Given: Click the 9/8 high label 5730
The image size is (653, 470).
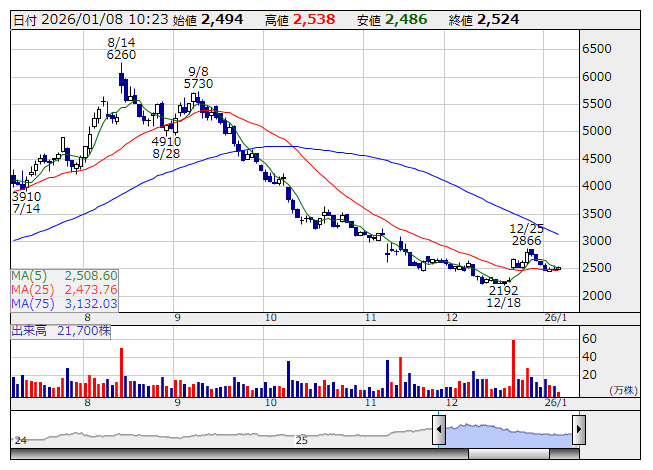Looking at the screenshot, I should coord(200,85).
